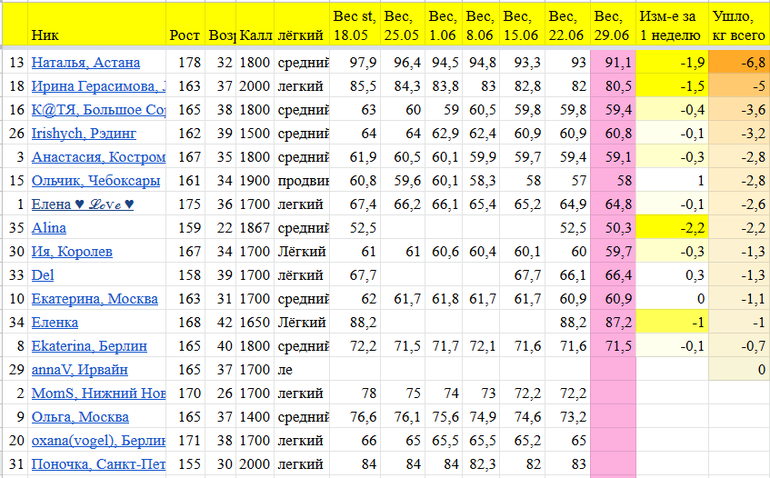This screenshot has height=478, width=770.
Task: Click the Ольчик, Чебоксары link
Action: [x=95, y=180]
